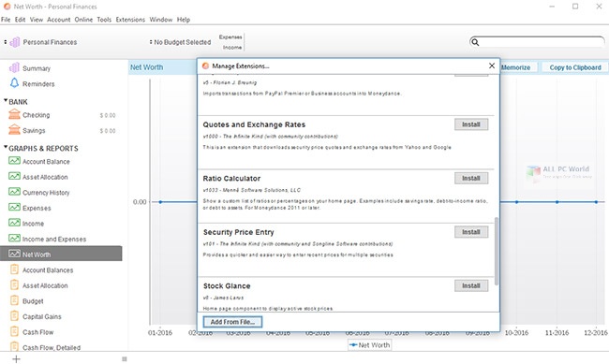
Task: Click the 11-2016 data point on graph
Action: click(x=557, y=202)
